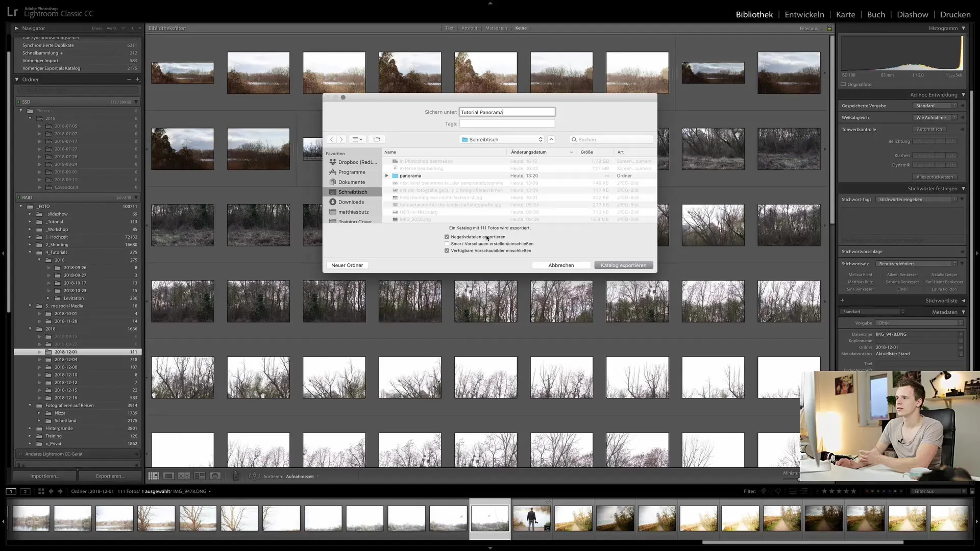Collapse the Navigator panel triangle
Screen dimensions: 980x551
tap(16, 28)
